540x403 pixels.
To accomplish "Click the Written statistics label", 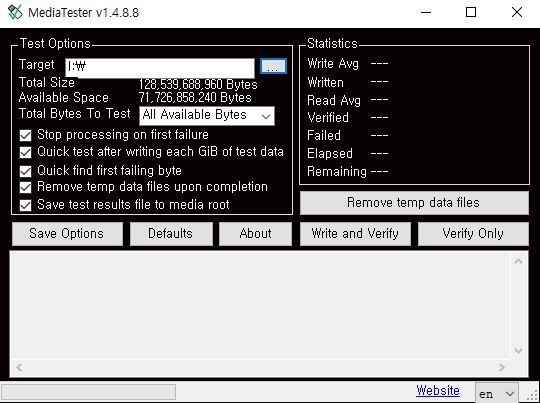I will 325,83.
